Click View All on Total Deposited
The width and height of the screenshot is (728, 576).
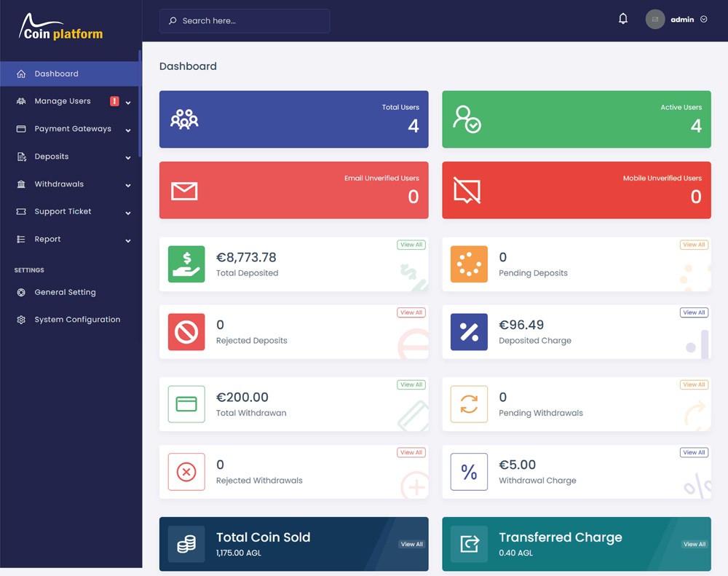tap(411, 245)
